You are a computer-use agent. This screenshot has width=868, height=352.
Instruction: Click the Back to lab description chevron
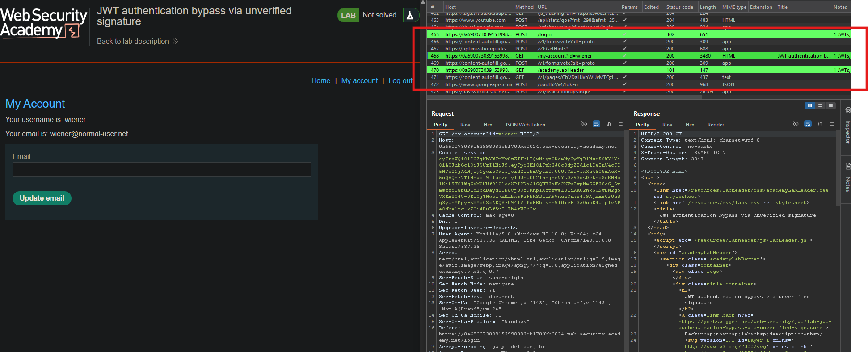pos(176,41)
